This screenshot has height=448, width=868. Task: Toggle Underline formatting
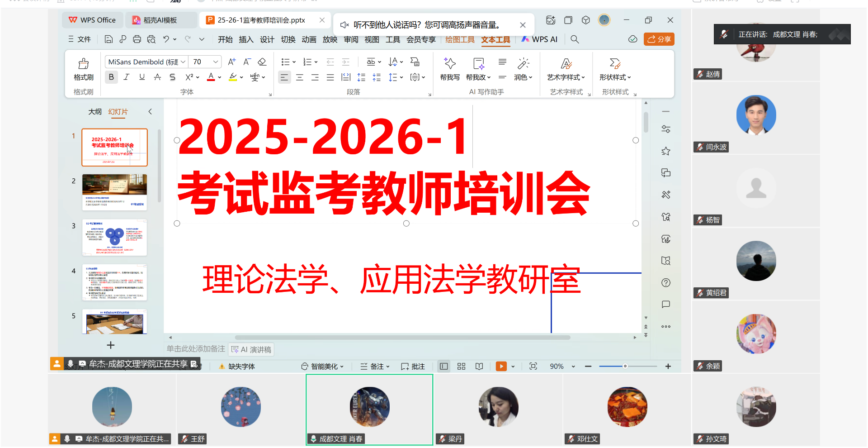point(142,77)
